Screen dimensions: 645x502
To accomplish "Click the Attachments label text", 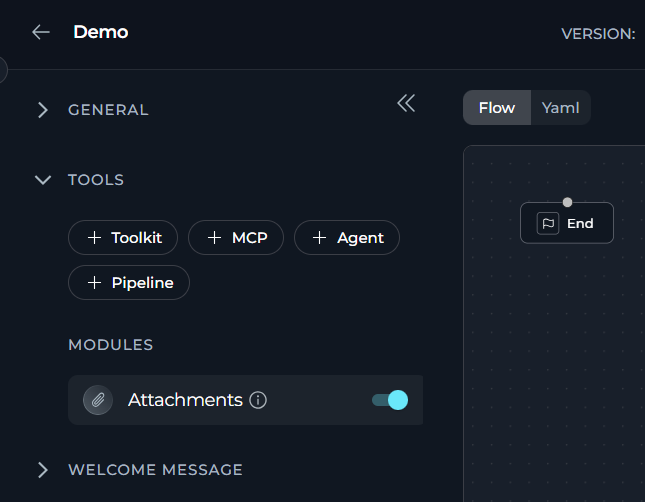I will [x=185, y=400].
